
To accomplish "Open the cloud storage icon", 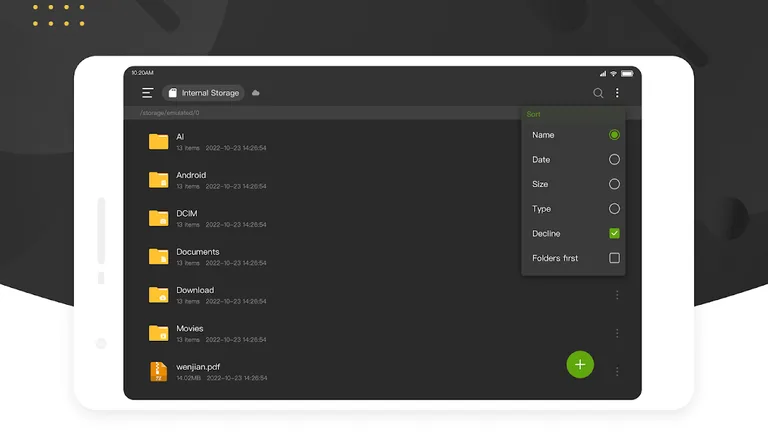I will [256, 93].
